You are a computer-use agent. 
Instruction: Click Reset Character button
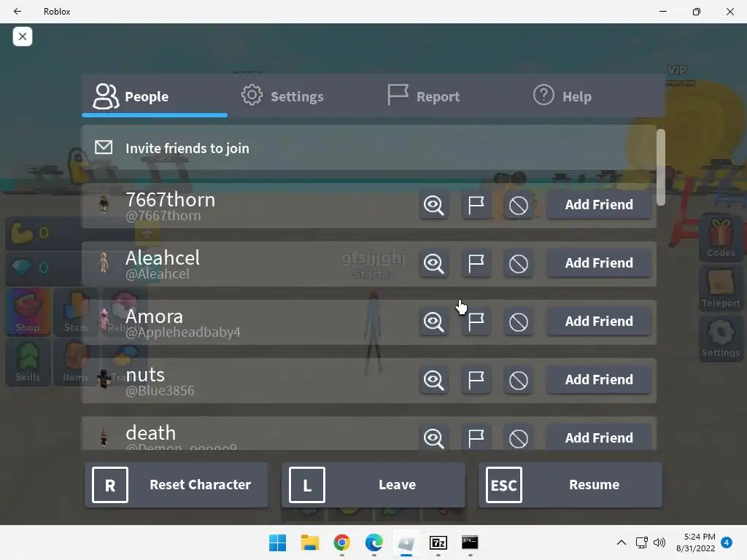tap(177, 485)
